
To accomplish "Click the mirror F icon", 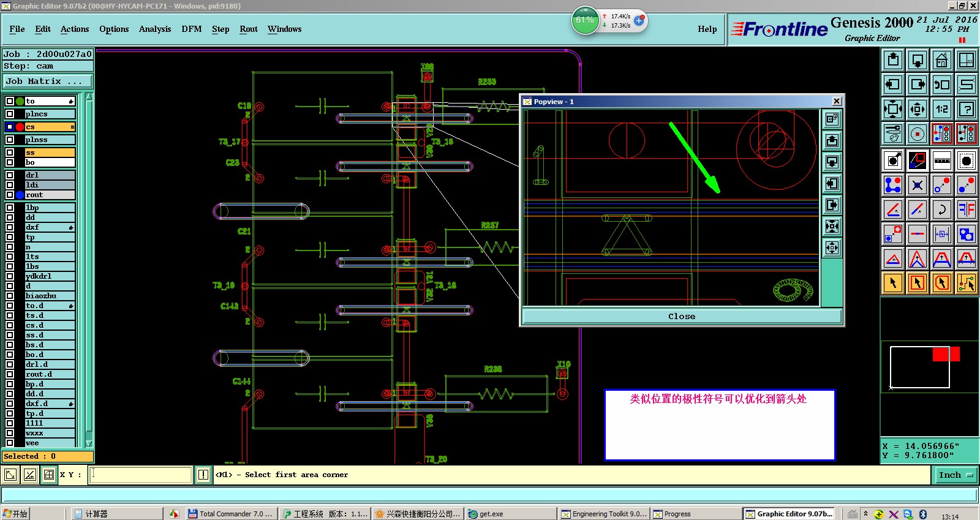I will 967,209.
